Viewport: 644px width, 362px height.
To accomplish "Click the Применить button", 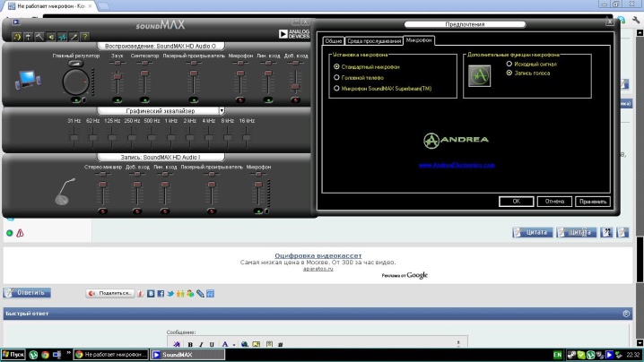I will [592, 202].
